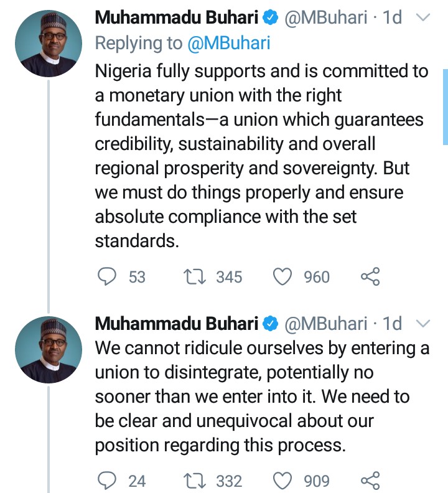Retweet the tweet with 345 retweets
Image resolution: width=448 pixels, height=493 pixels.
[196, 276]
